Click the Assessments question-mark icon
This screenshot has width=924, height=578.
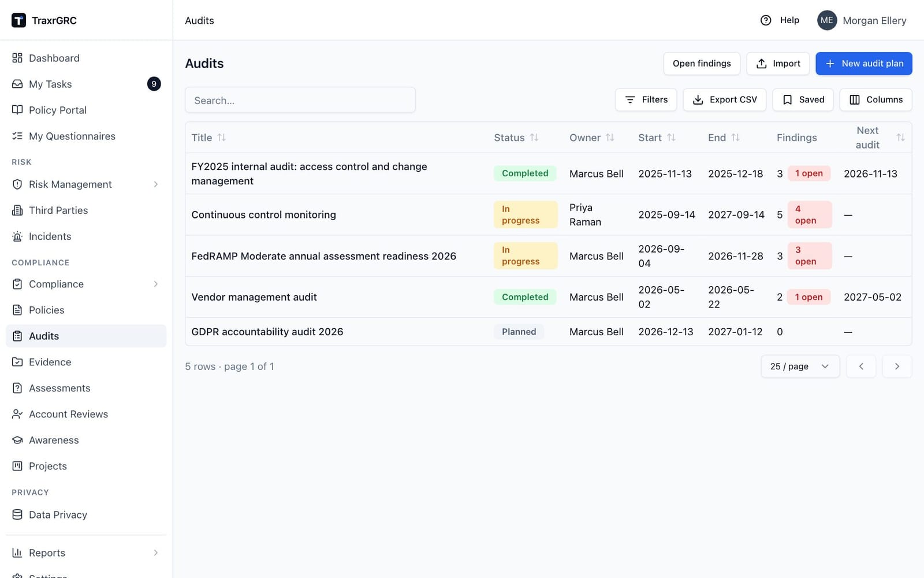[x=17, y=388]
